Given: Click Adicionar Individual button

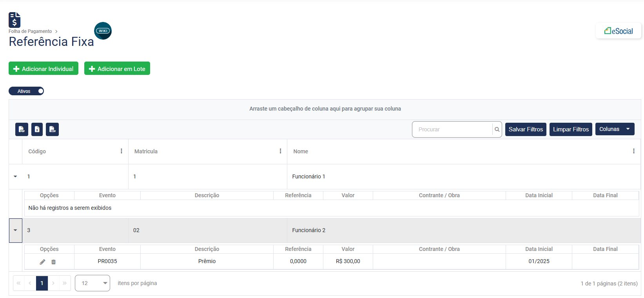Looking at the screenshot, I should 44,69.
